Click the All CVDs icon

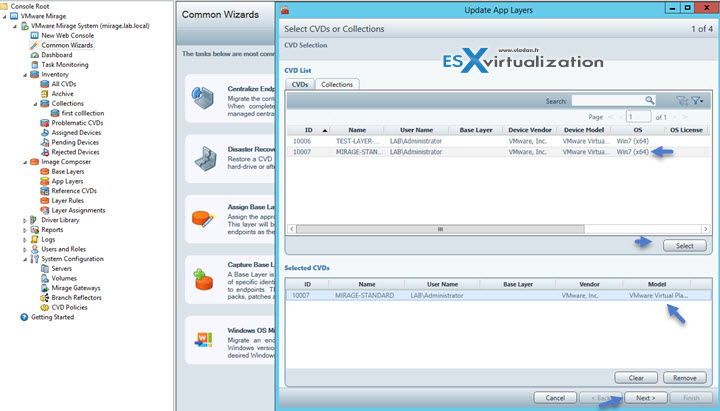pos(45,84)
